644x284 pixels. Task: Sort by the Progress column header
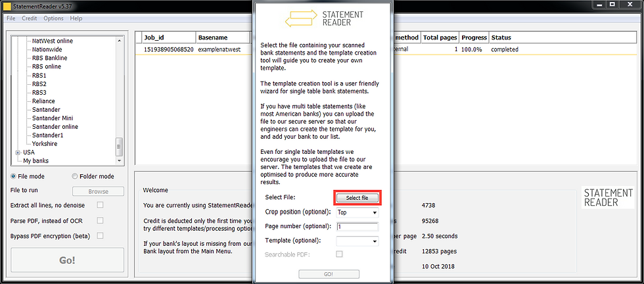pos(474,37)
